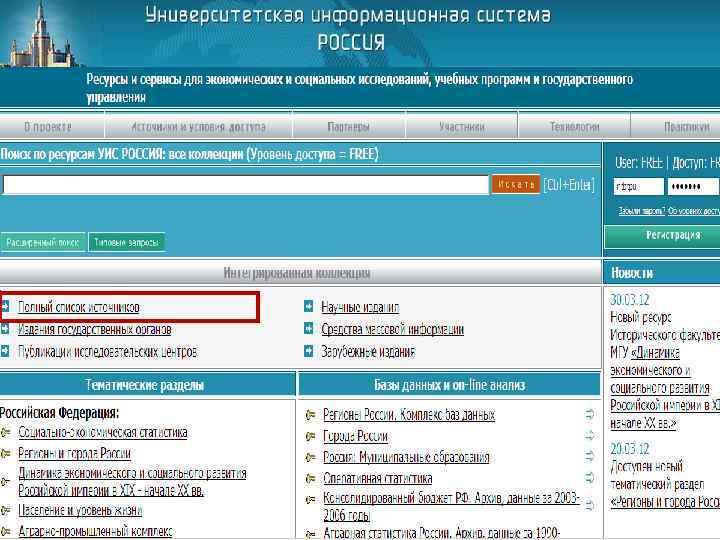Open Консолидированный бюджет РФ archive link
720x540 pixels.
click(451, 506)
